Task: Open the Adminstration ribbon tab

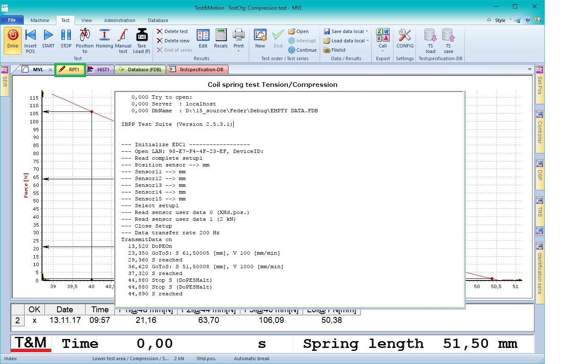Action: tap(120, 20)
